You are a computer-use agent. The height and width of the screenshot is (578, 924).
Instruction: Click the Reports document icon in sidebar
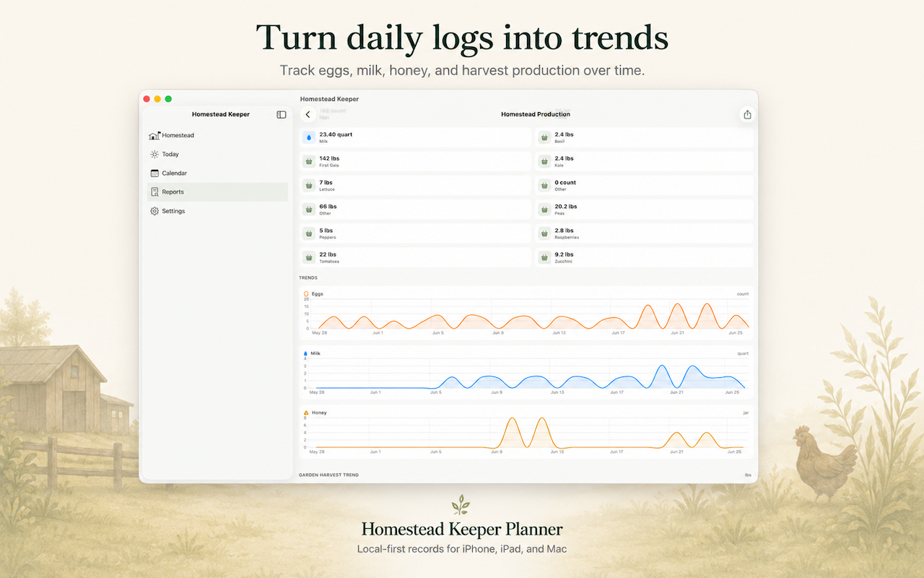(x=154, y=192)
